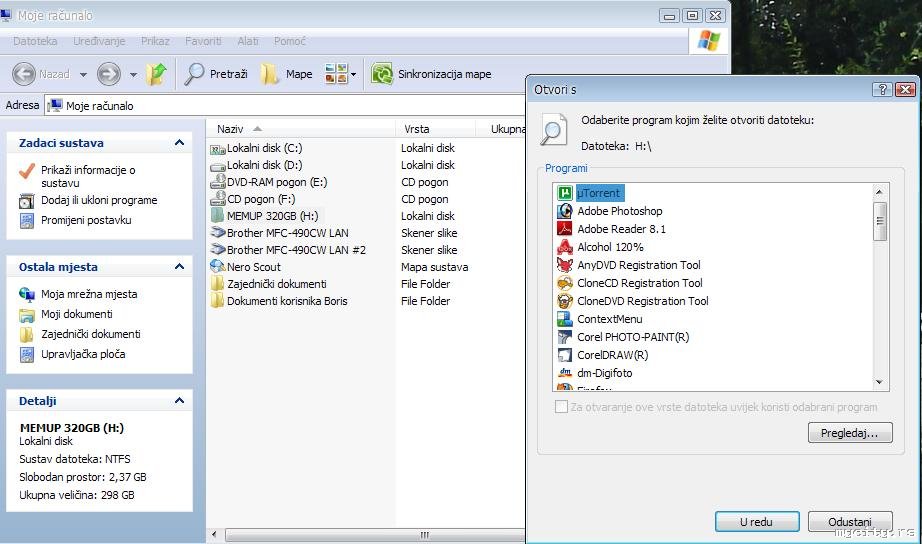The height and width of the screenshot is (544, 922).
Task: Open the Datoteka menu
Action: click(35, 41)
